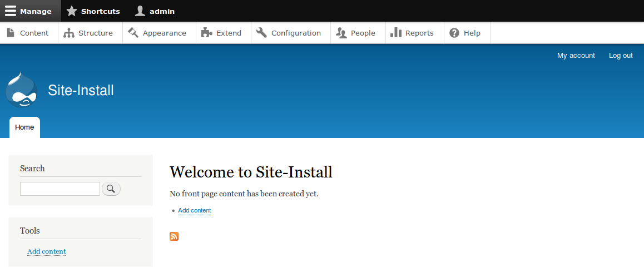
Task: Select the Home tab
Action: (24, 127)
